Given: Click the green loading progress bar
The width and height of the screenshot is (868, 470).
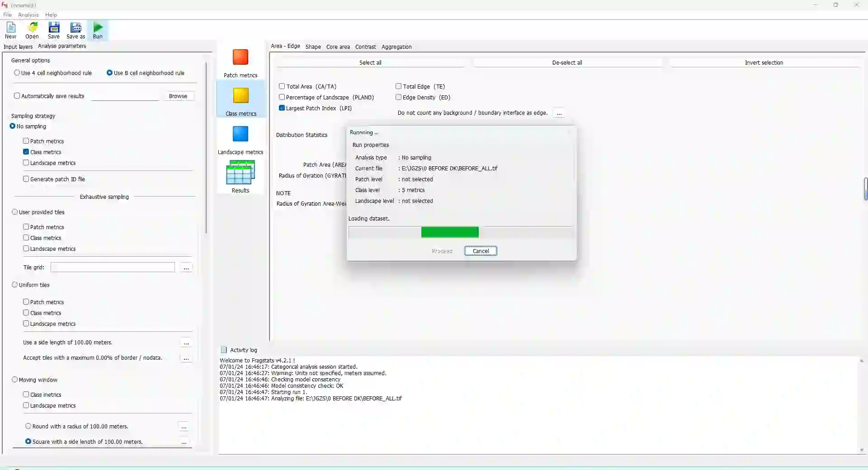Looking at the screenshot, I should point(450,232).
